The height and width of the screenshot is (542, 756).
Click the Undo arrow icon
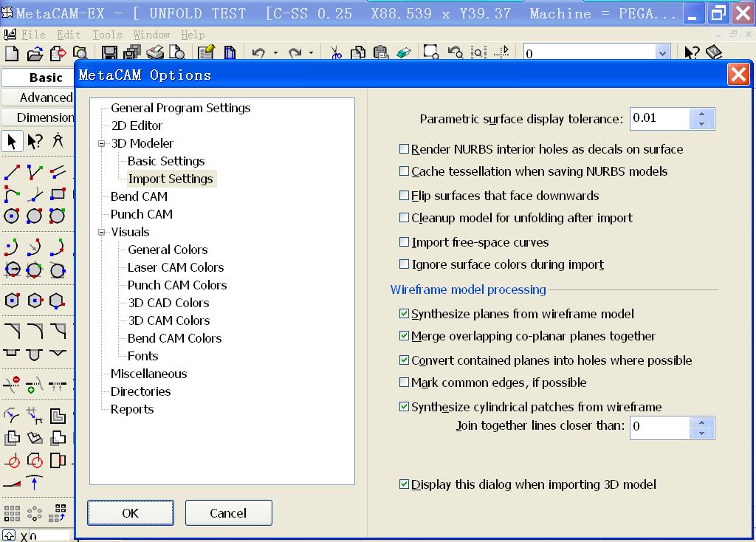(259, 52)
